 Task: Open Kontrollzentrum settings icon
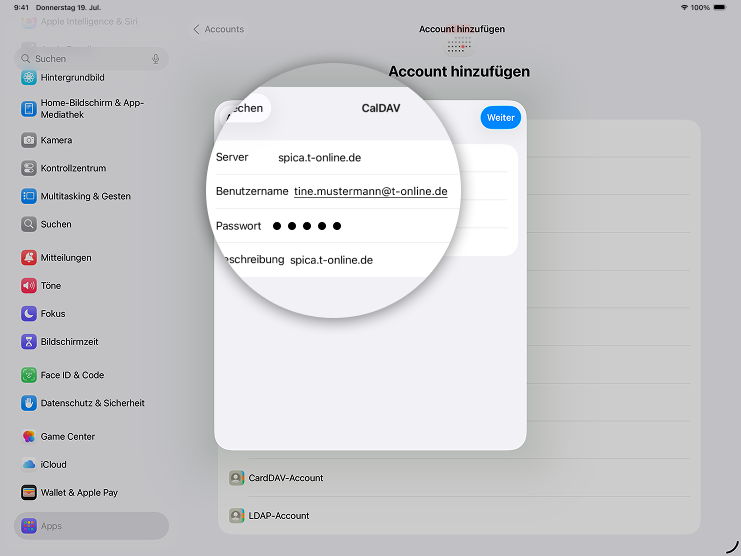click(29, 168)
